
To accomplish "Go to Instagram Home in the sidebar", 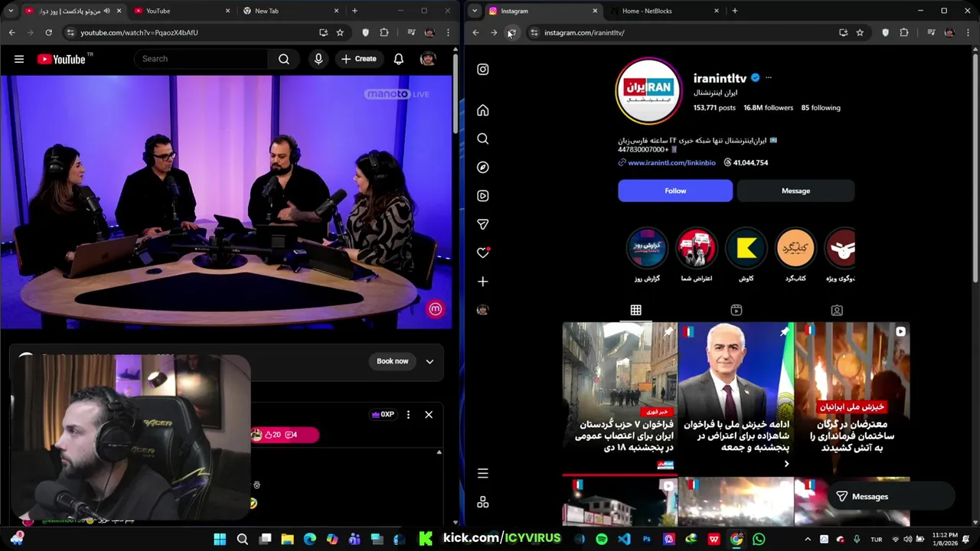I will (483, 110).
